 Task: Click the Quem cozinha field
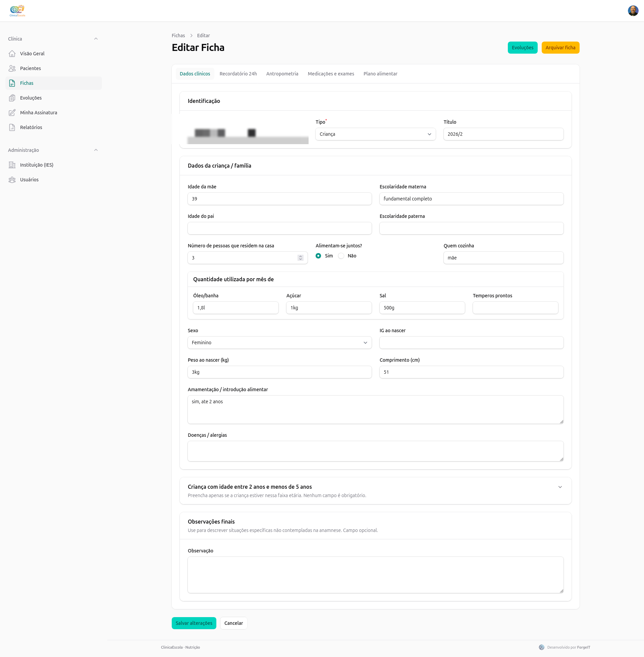click(503, 258)
